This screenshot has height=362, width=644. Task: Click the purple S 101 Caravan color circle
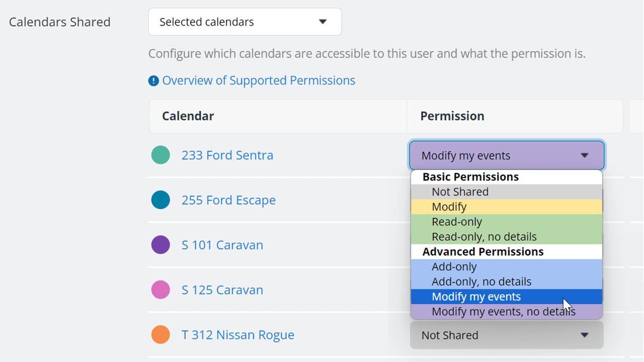pos(160,245)
